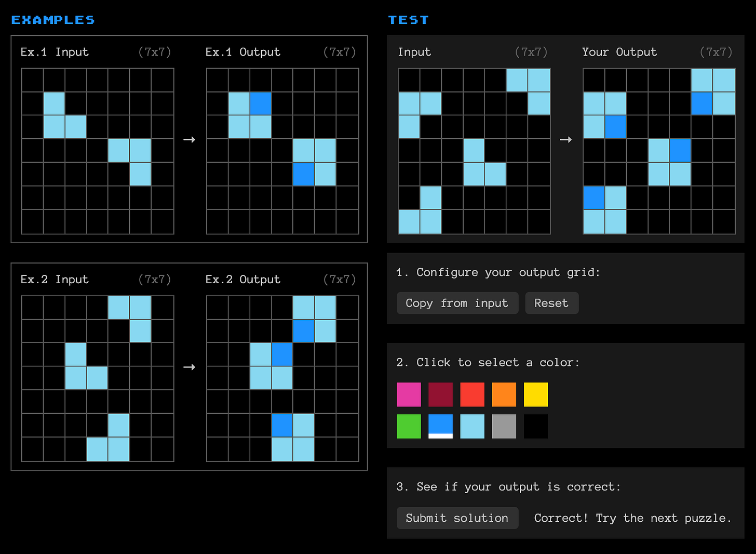Image resolution: width=756 pixels, height=554 pixels.
Task: Click the Ex.2 Output grid
Action: [x=282, y=379]
